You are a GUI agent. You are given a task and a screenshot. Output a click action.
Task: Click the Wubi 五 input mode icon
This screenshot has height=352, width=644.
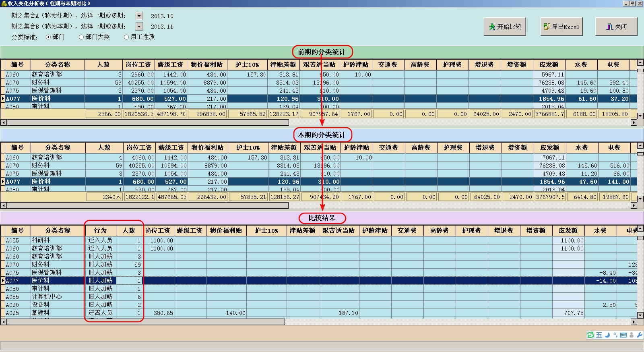(599, 335)
